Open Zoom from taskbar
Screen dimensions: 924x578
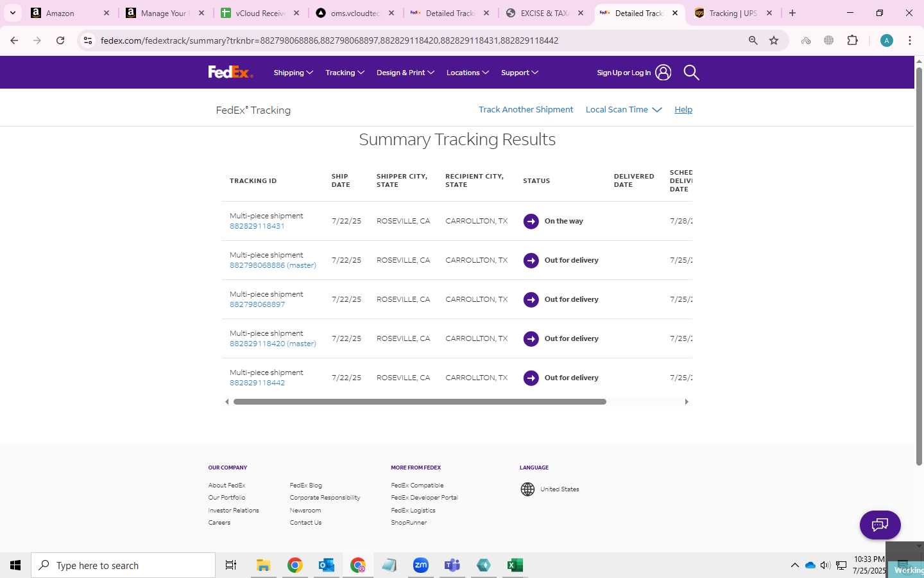click(x=421, y=565)
